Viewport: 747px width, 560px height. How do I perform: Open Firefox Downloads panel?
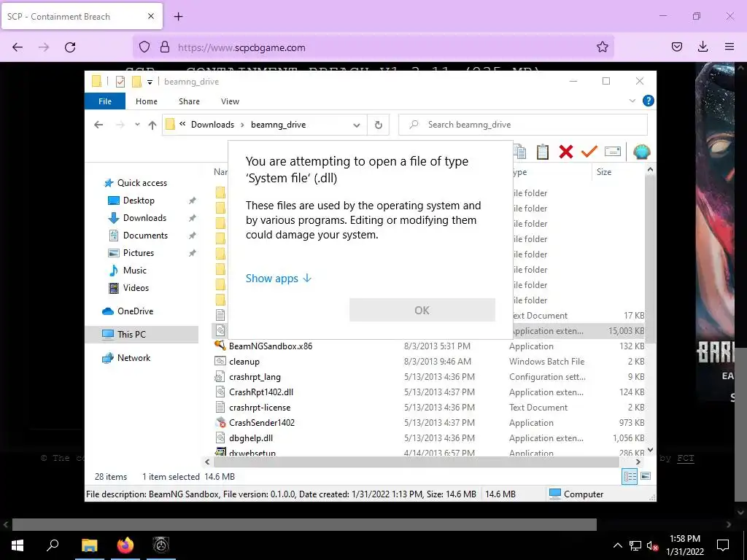[703, 47]
